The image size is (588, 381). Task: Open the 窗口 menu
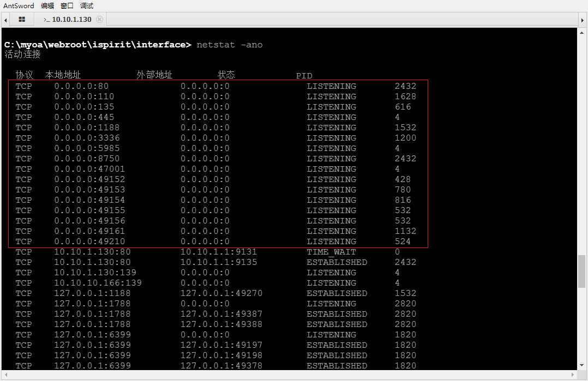tap(67, 5)
